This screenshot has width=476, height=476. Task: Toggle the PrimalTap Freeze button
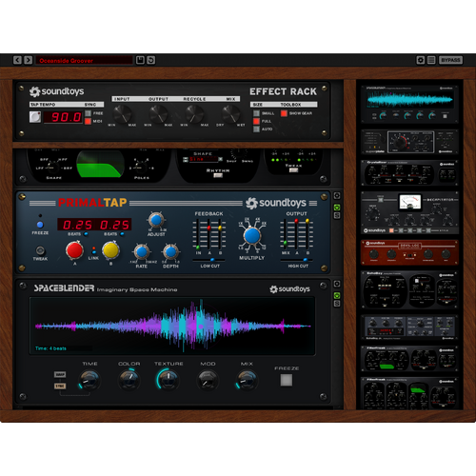point(40,225)
